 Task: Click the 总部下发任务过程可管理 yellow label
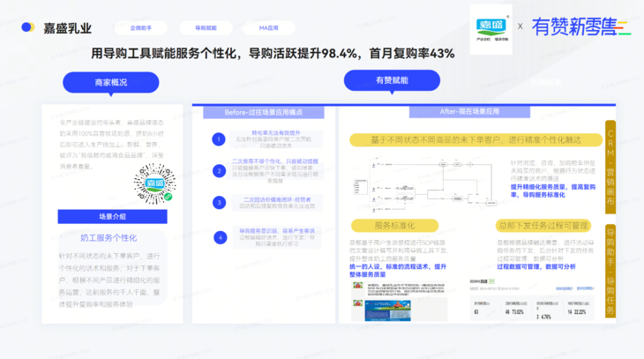543,226
